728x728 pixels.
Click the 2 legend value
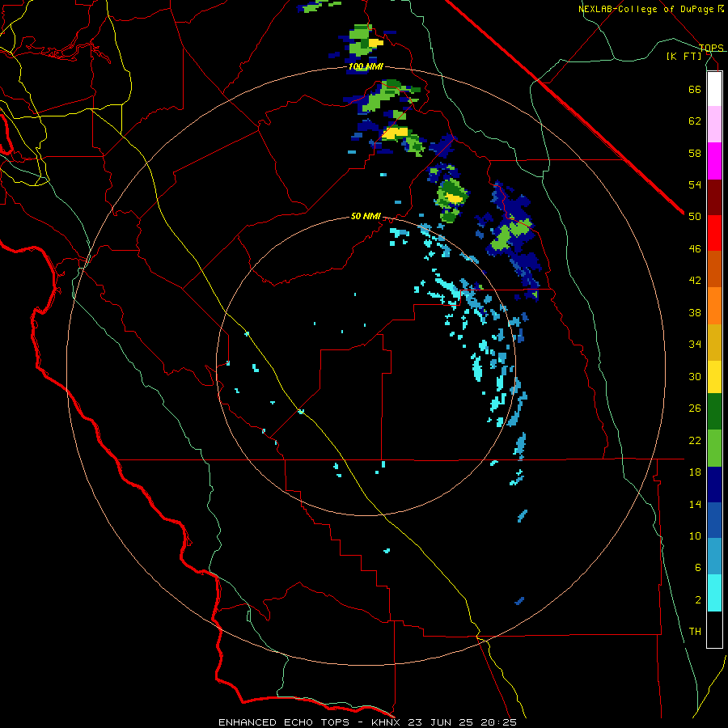pyautogui.click(x=698, y=600)
